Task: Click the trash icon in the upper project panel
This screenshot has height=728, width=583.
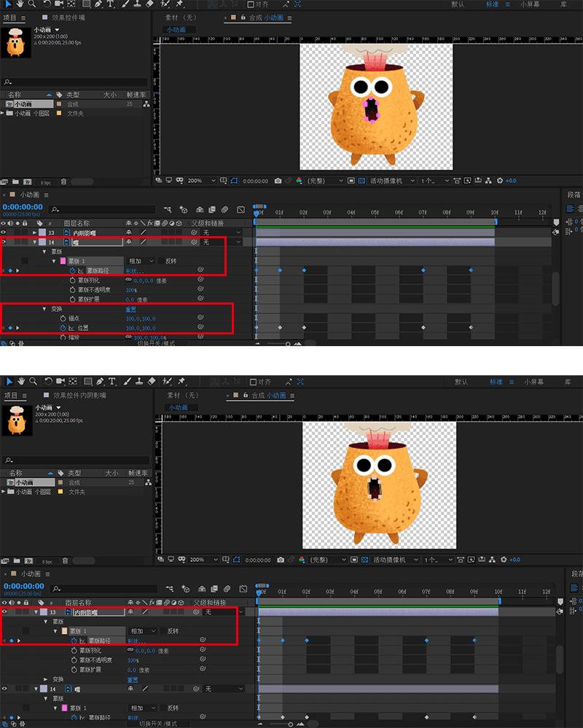Action: point(63,181)
